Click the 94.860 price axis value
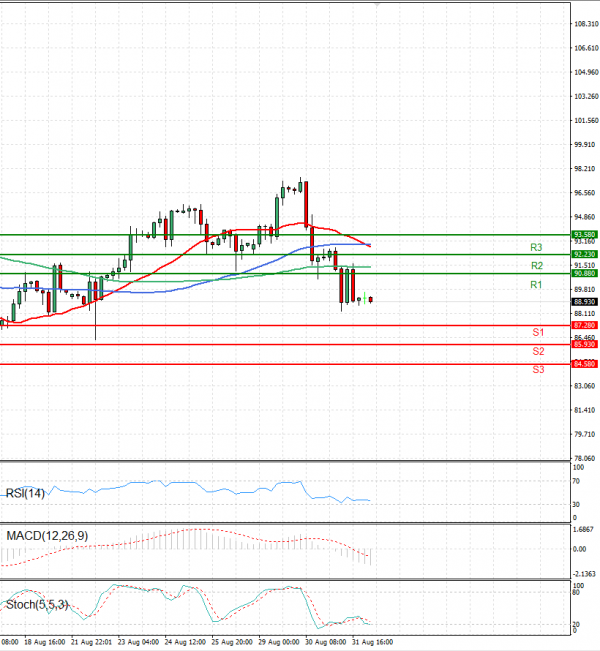 585,217
